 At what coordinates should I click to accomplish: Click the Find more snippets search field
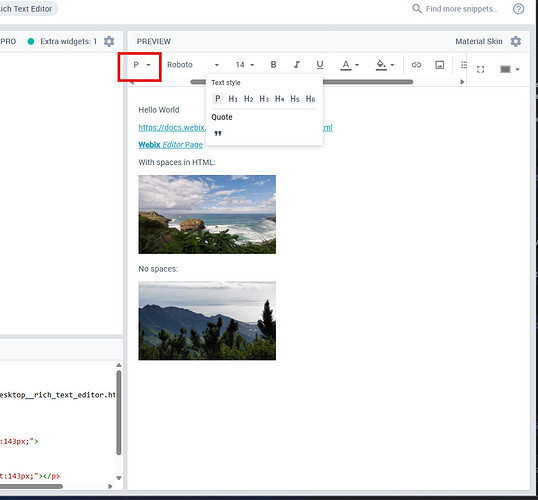point(461,9)
